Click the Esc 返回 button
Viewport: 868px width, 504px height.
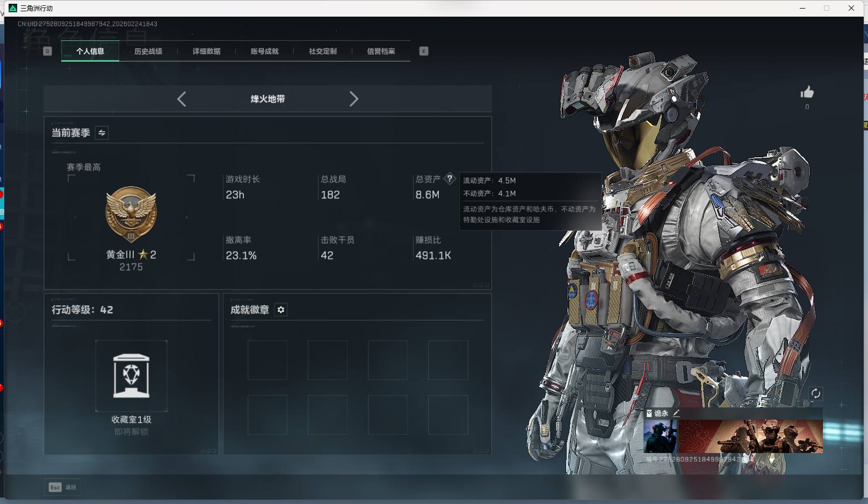click(x=62, y=487)
